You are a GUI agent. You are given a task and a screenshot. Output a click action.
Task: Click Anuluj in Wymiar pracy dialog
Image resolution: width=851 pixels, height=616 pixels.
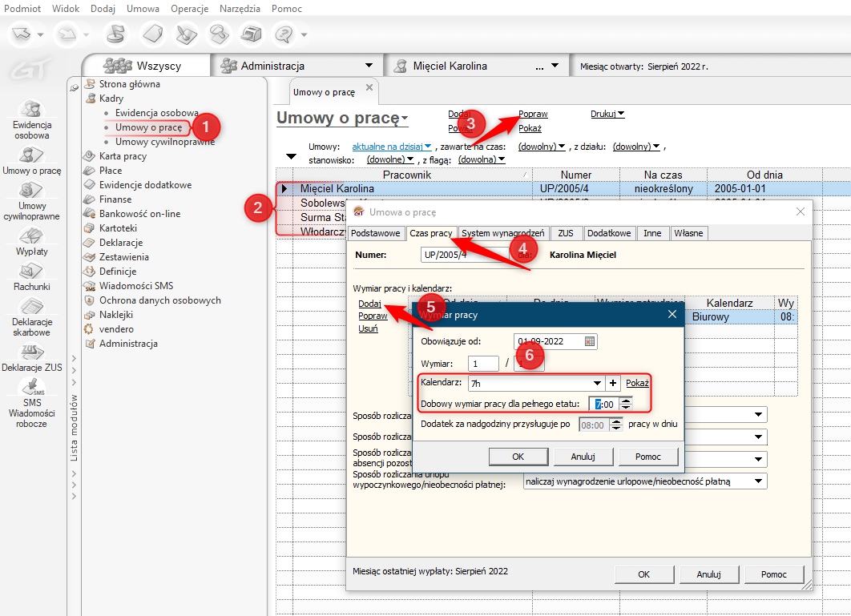pyautogui.click(x=583, y=457)
